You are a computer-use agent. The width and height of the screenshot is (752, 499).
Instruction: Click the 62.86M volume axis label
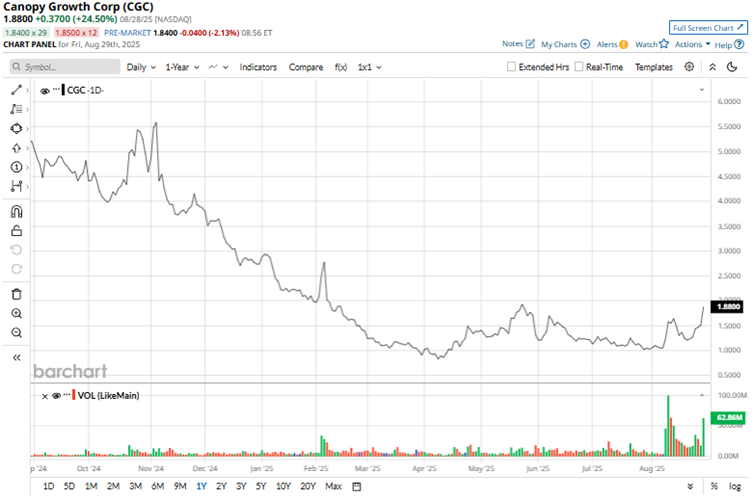(728, 417)
